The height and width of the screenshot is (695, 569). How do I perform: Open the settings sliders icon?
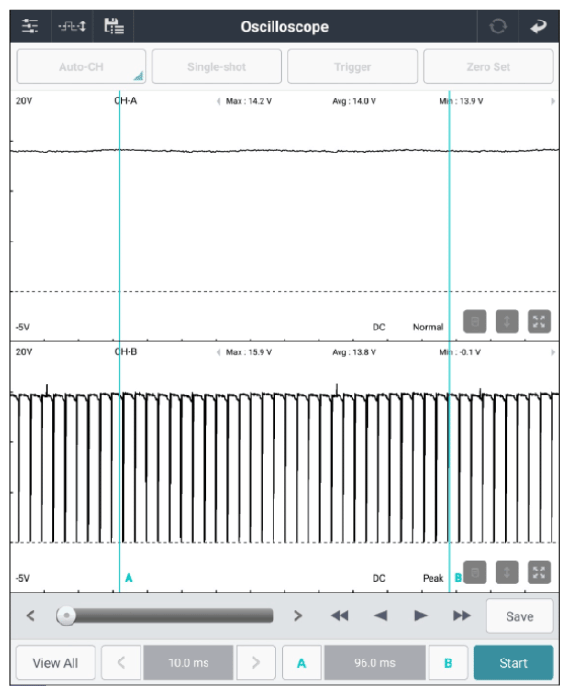30,26
